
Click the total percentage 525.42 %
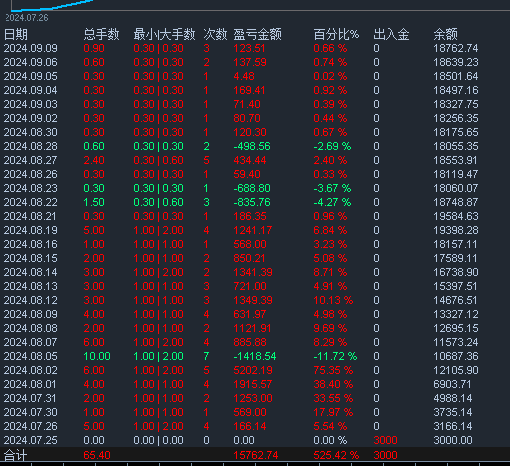336,455
